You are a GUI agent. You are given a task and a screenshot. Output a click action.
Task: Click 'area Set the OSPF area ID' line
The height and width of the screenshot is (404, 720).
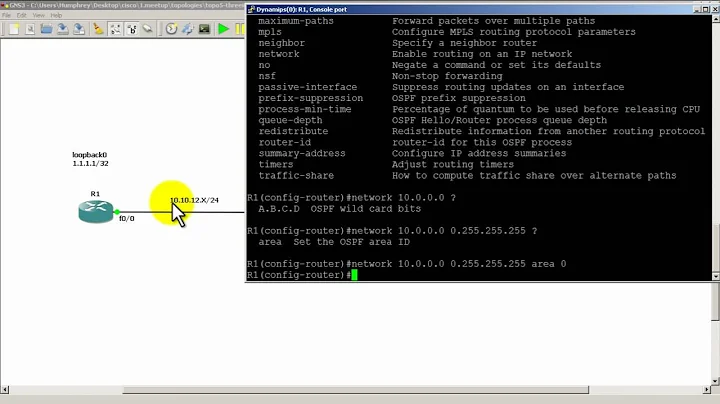[334, 241]
